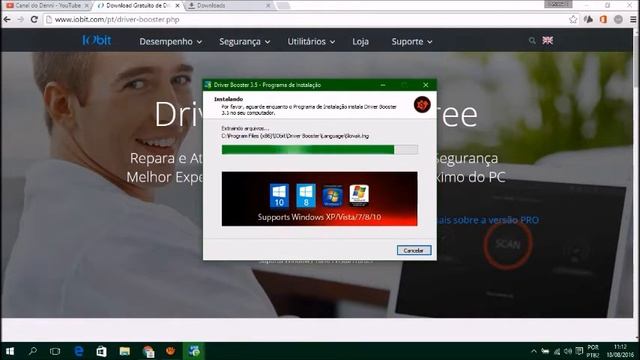This screenshot has width=640, height=360.
Task: Reload the IObit page
Action: (x=34, y=19)
